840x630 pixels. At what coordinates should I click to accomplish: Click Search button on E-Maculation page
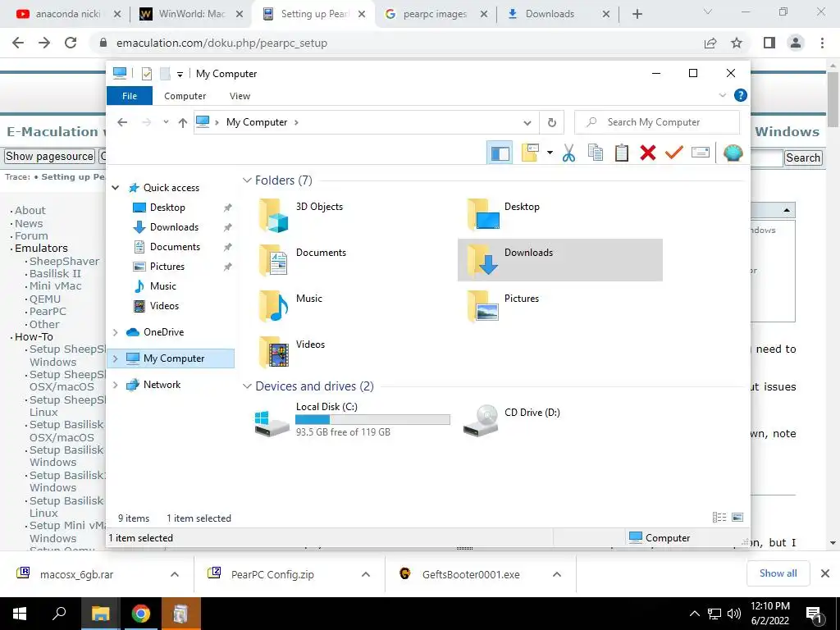803,157
